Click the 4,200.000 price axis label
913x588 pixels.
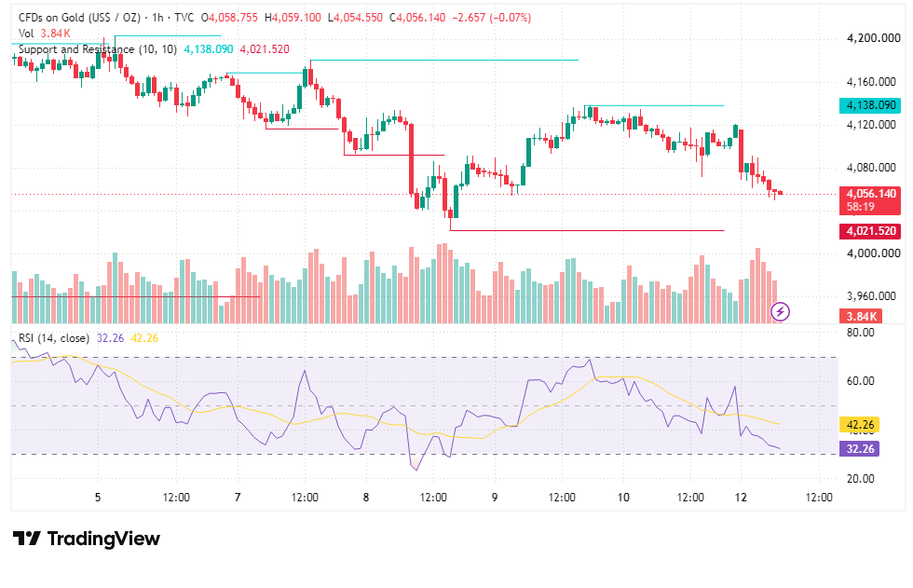pyautogui.click(x=874, y=38)
